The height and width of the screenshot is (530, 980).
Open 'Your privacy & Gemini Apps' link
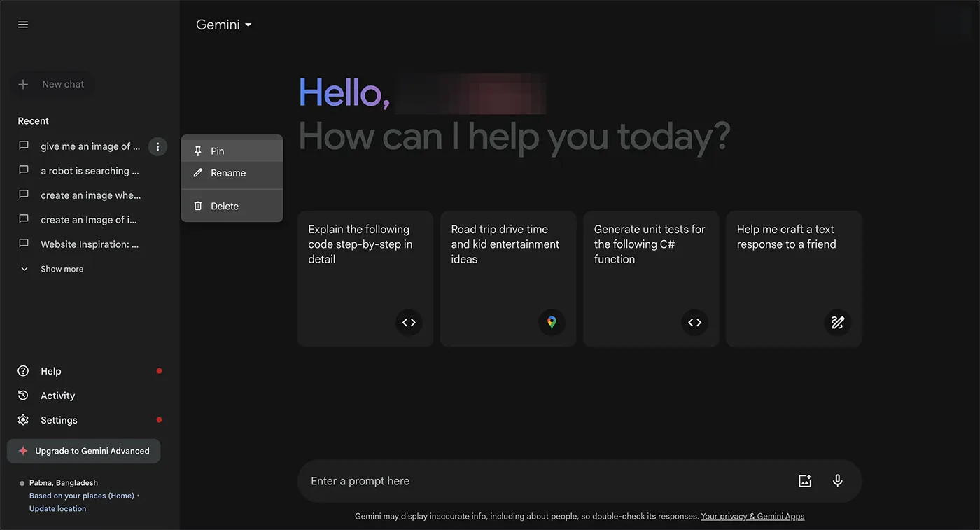[752, 516]
